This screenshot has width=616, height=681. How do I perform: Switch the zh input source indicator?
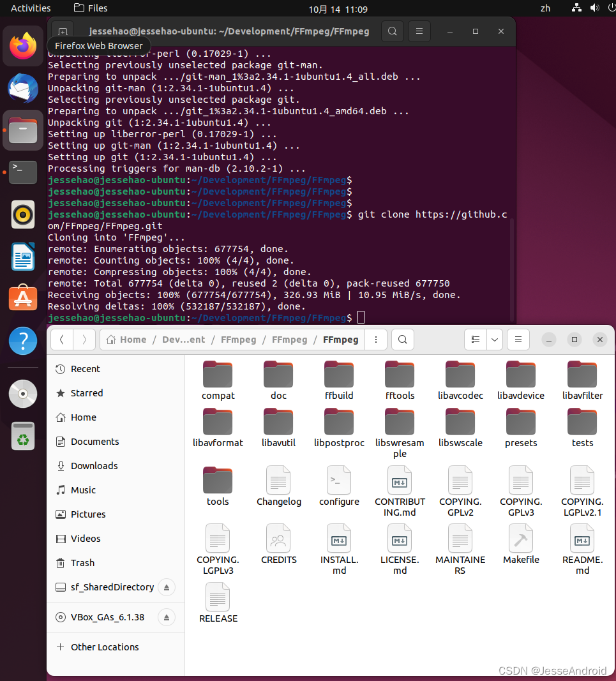[545, 8]
